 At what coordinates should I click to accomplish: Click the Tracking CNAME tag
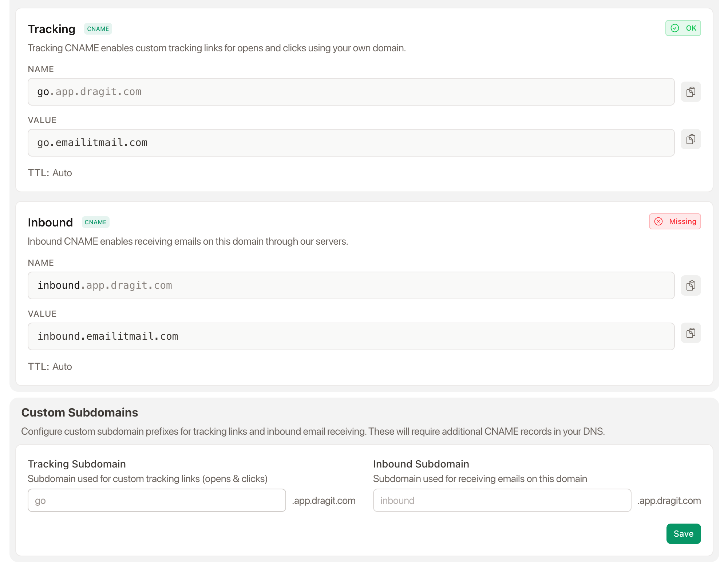click(98, 29)
